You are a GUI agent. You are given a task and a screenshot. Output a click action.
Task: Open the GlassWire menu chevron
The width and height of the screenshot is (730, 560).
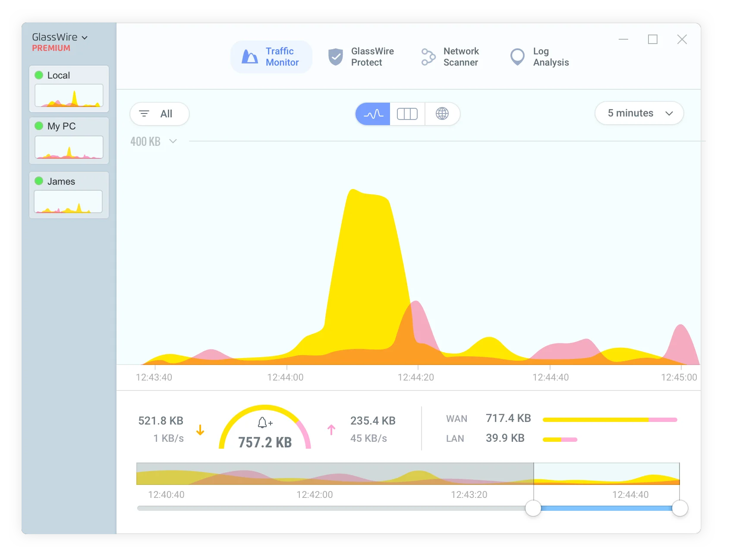click(x=85, y=38)
